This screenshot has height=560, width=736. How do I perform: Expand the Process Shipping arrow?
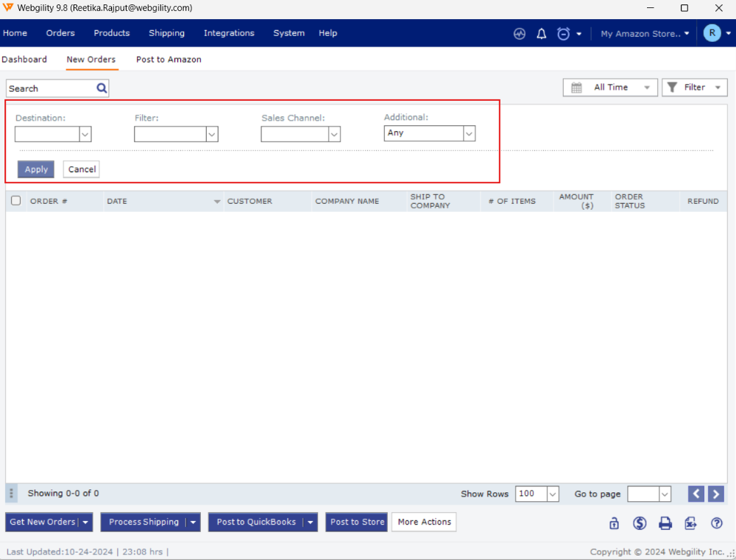click(193, 522)
